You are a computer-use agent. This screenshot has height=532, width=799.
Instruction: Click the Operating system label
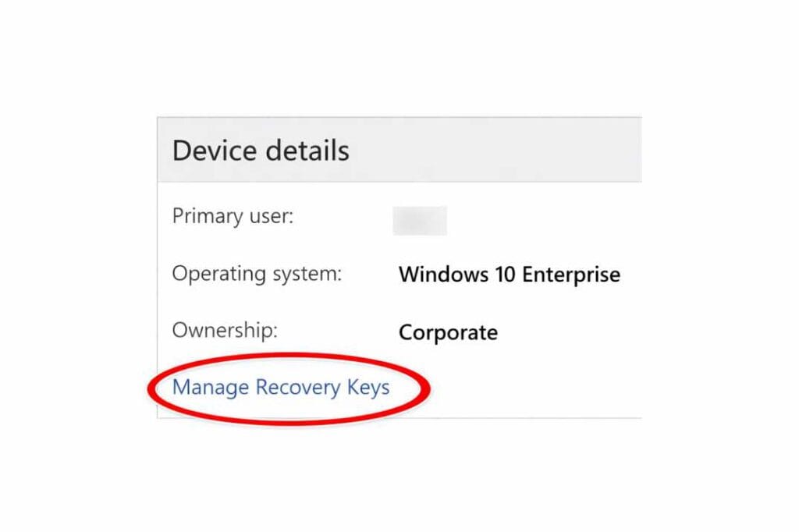[x=258, y=274]
